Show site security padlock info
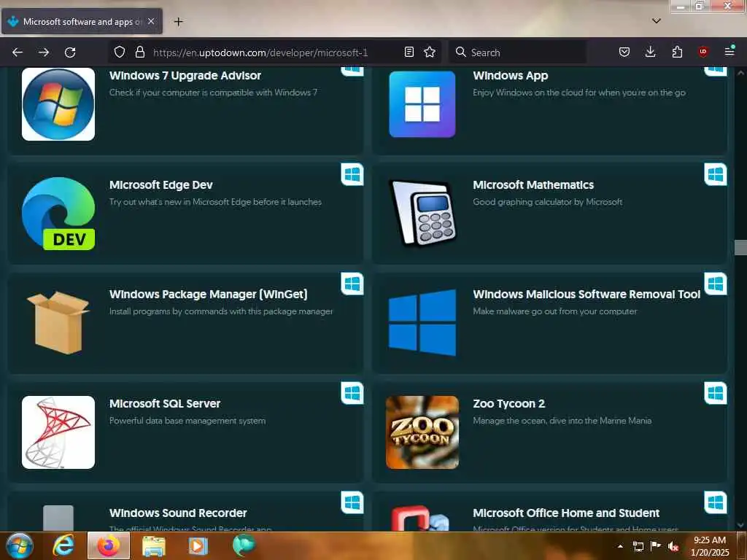This screenshot has height=560, width=747. coord(139,52)
